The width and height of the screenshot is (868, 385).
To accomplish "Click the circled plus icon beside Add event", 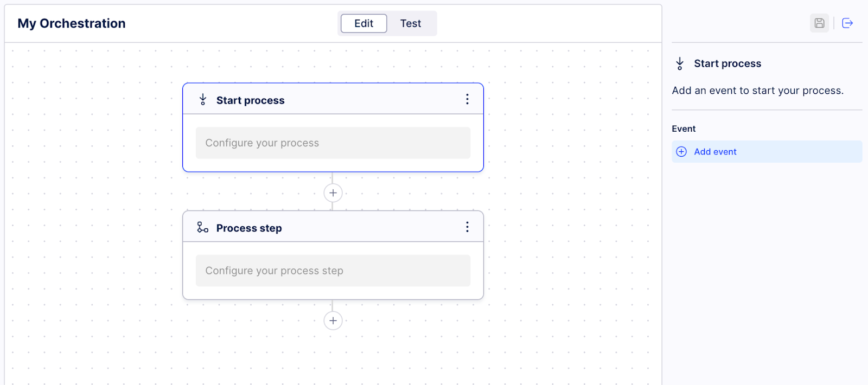I will [x=681, y=151].
